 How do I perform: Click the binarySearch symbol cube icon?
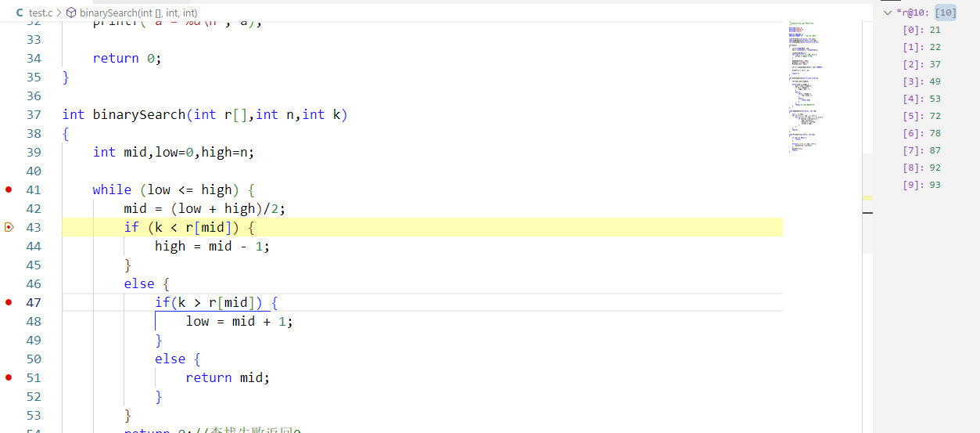pos(71,13)
